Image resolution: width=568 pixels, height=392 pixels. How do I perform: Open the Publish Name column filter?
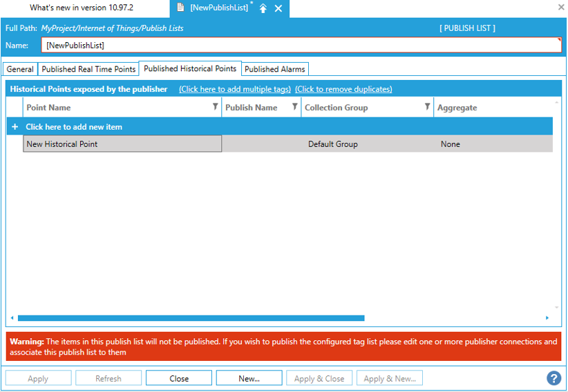(x=294, y=107)
